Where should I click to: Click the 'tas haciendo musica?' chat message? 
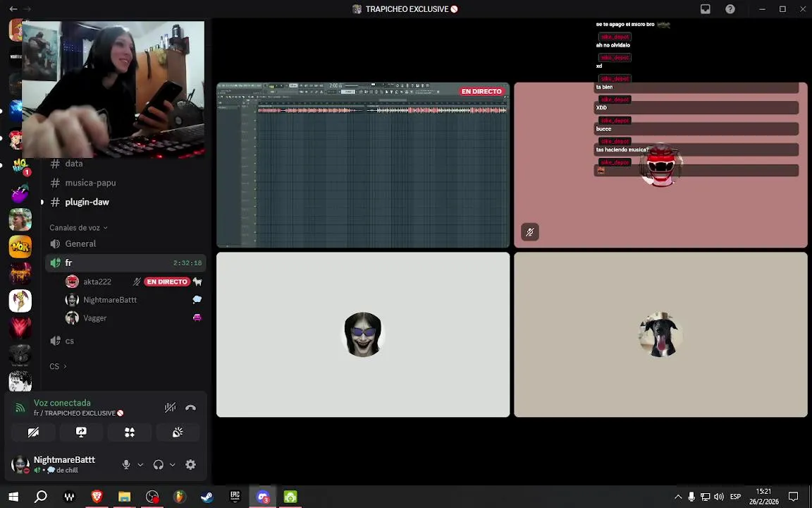click(x=622, y=150)
